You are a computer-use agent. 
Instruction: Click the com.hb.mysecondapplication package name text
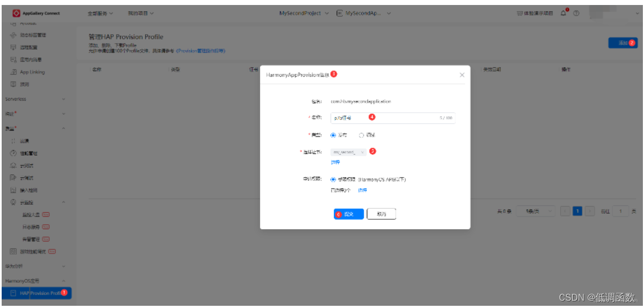pyautogui.click(x=361, y=101)
